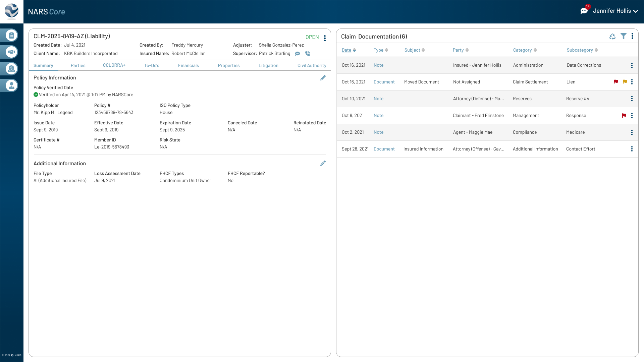The image size is (644, 362).
Task: Open the Financials tab
Action: 189,65
